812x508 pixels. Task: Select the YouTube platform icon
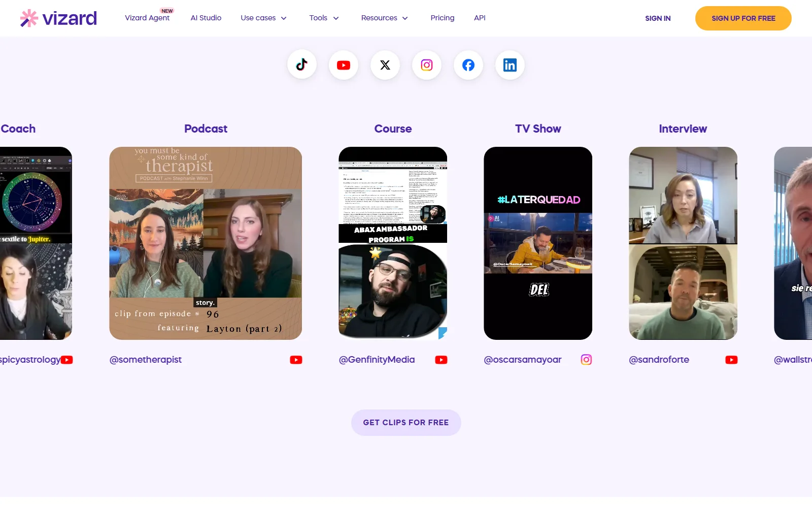[344, 65]
